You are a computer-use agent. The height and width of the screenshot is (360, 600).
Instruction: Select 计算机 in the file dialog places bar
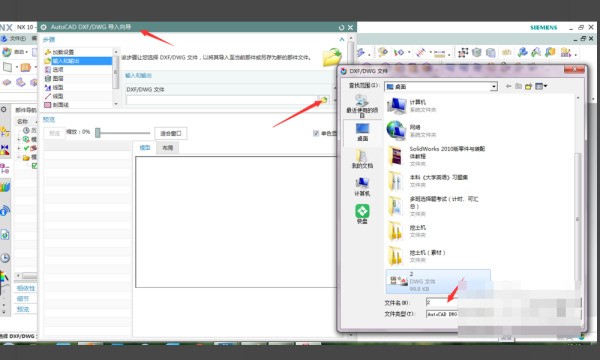coord(362,187)
